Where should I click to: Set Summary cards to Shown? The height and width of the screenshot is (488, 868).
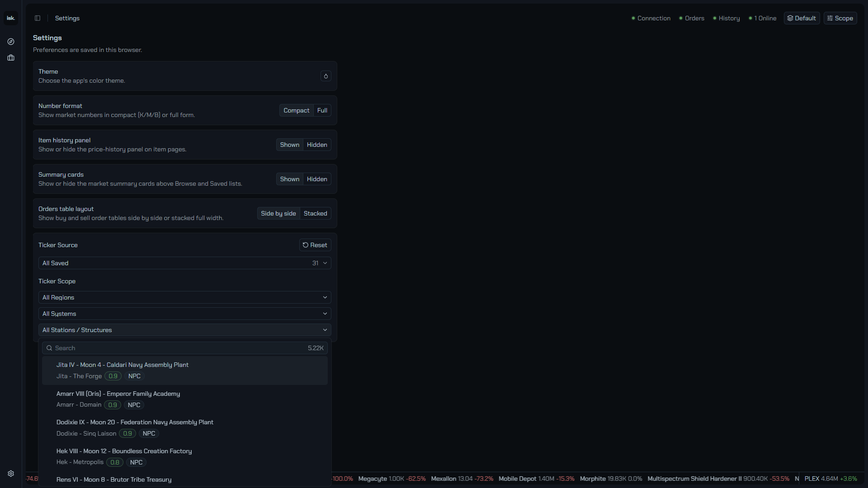[290, 179]
